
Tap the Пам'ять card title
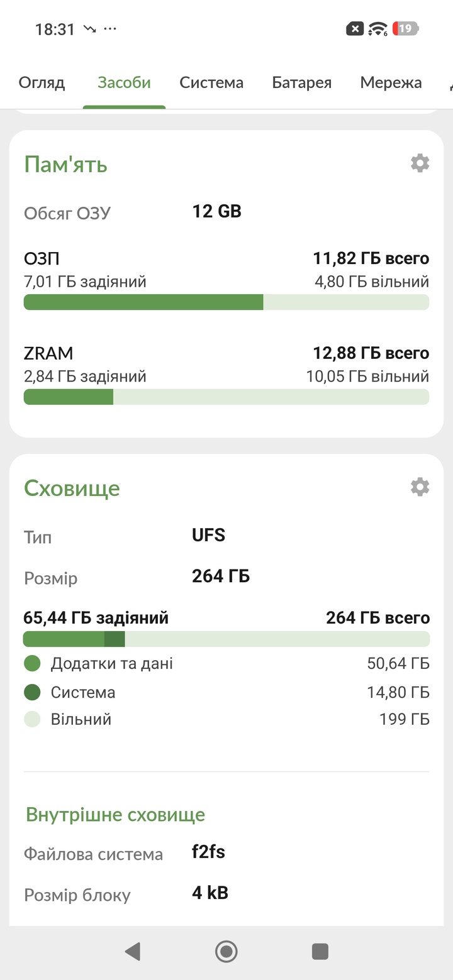(65, 165)
